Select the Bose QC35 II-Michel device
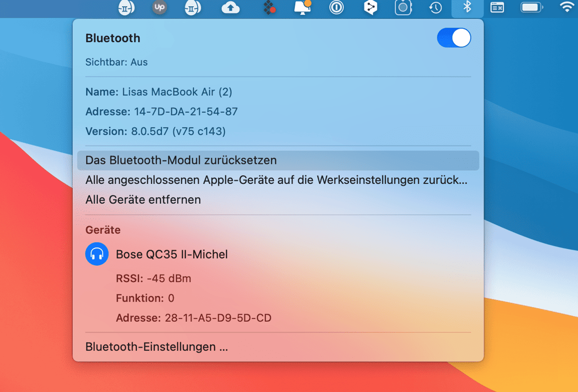The image size is (578, 392). (172, 255)
